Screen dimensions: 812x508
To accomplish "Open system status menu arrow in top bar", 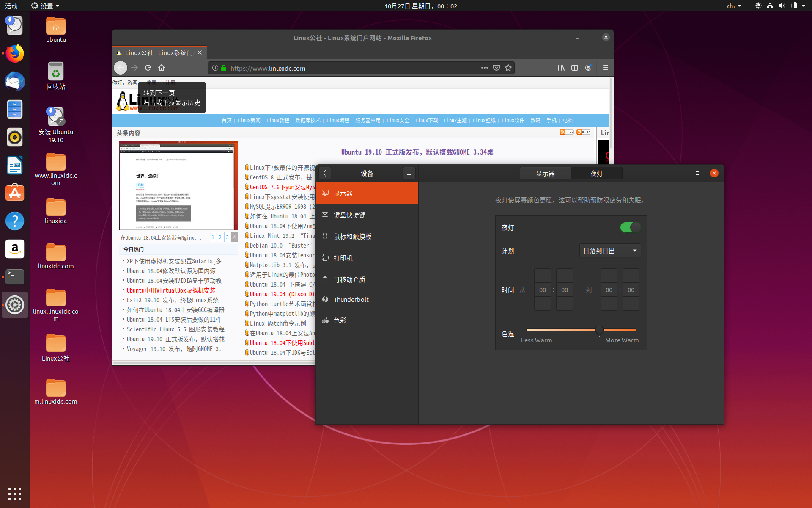I will coord(804,6).
